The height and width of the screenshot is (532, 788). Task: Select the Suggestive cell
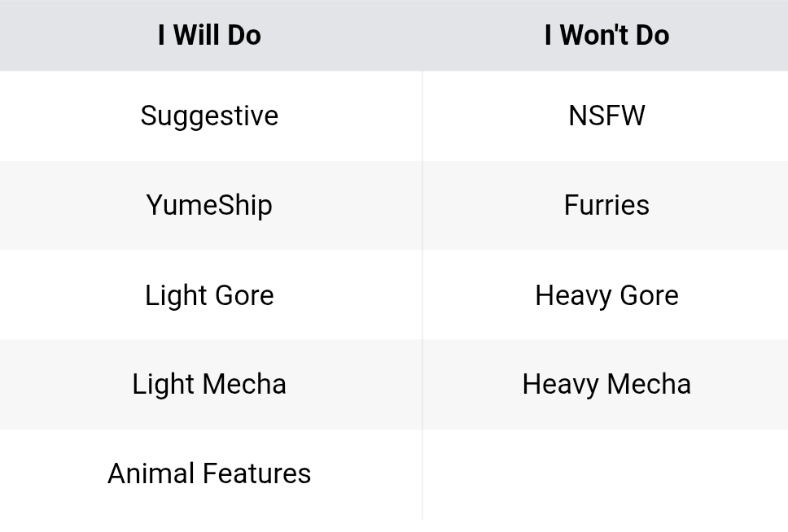click(x=209, y=116)
